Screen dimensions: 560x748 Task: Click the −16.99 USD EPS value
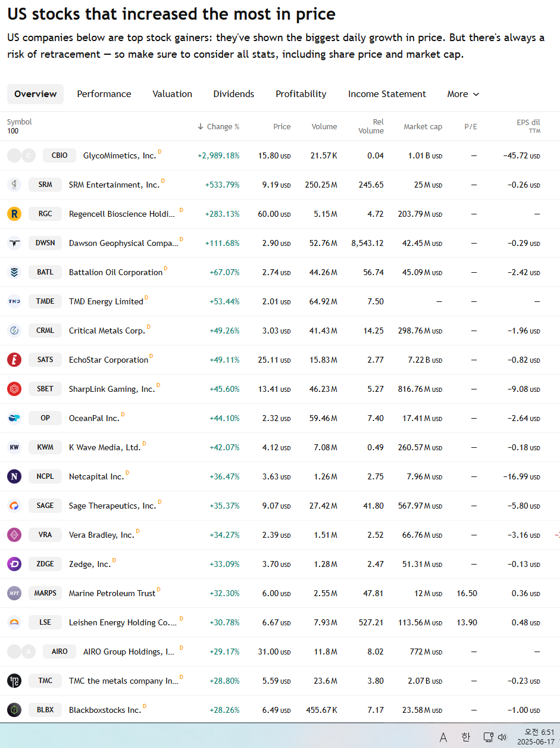click(521, 476)
